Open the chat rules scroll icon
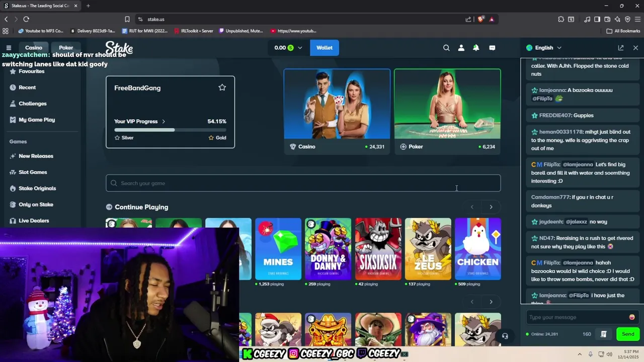Screen dimensions: 644x362 pos(604,334)
